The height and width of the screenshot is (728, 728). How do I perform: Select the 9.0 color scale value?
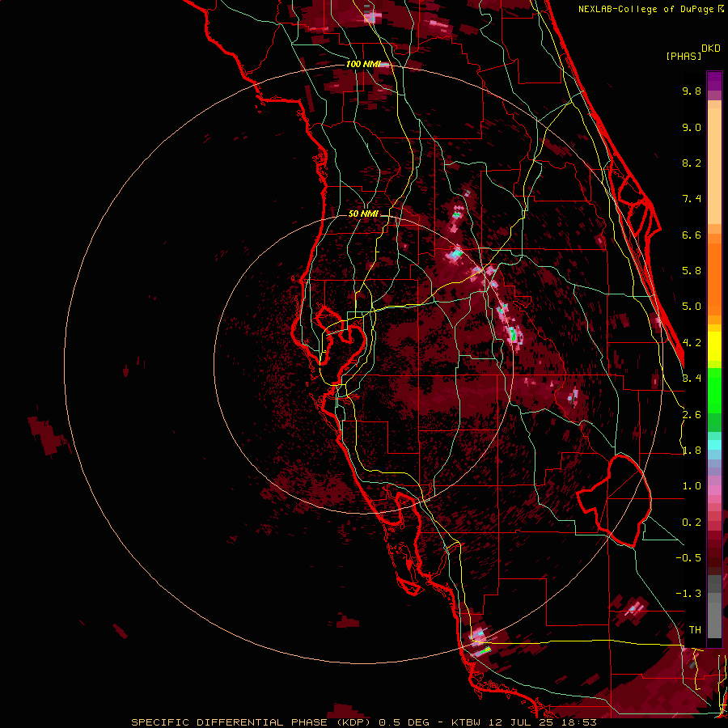pyautogui.click(x=692, y=127)
